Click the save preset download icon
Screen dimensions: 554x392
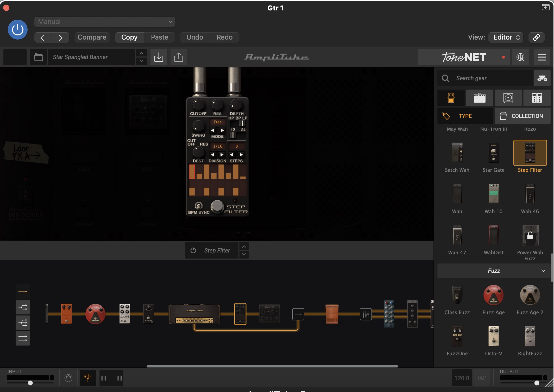159,57
